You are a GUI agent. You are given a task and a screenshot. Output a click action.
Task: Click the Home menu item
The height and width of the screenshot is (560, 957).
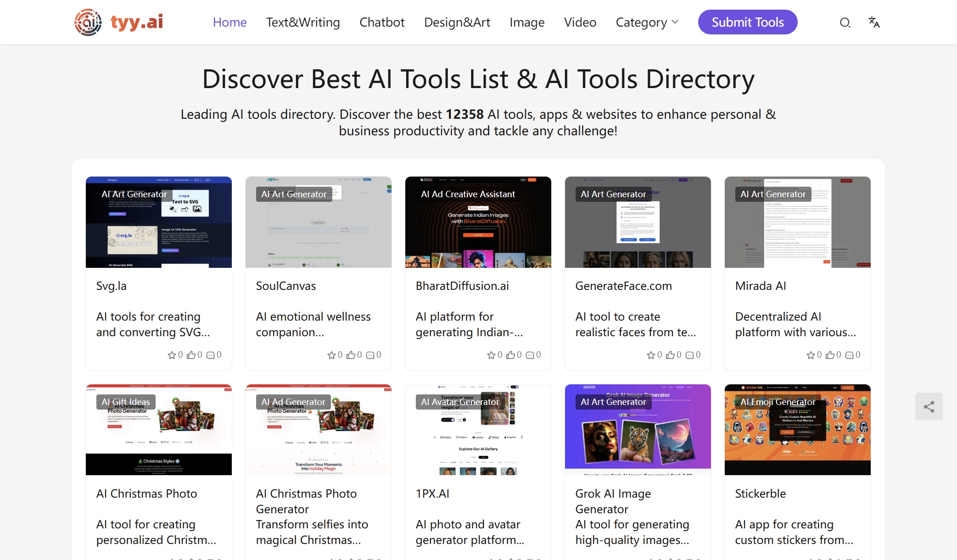(230, 22)
